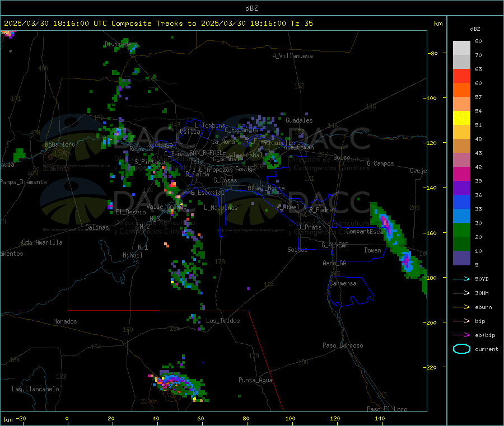Click the El_Desvio place label
Viewport: 504px width, 426px height.
130,212
